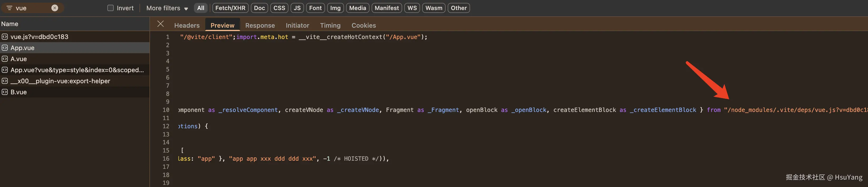This screenshot has width=868, height=187.
Task: Filter requests by Font type
Action: (315, 8)
